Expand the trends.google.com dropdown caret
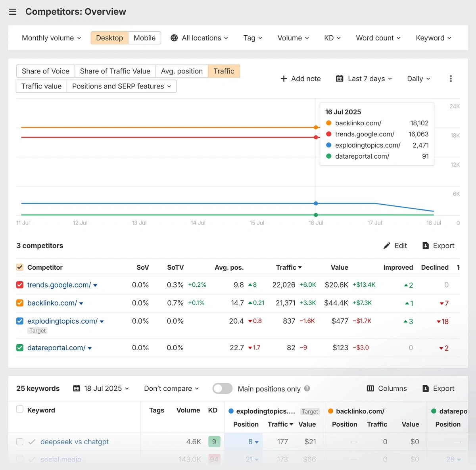 (95, 285)
